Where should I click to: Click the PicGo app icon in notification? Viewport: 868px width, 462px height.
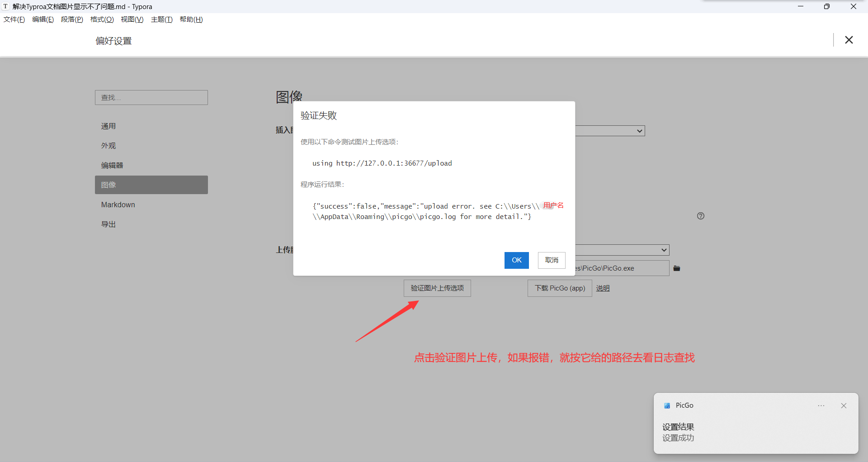click(667, 406)
